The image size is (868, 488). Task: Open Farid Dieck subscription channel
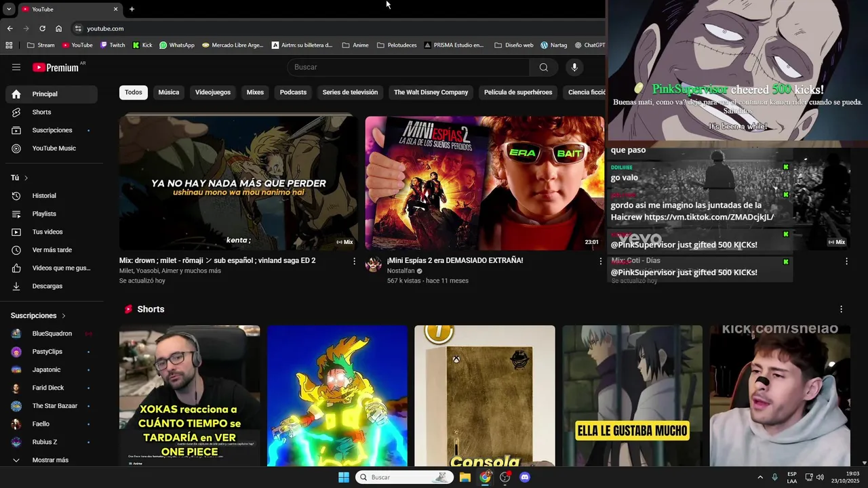tap(52, 388)
